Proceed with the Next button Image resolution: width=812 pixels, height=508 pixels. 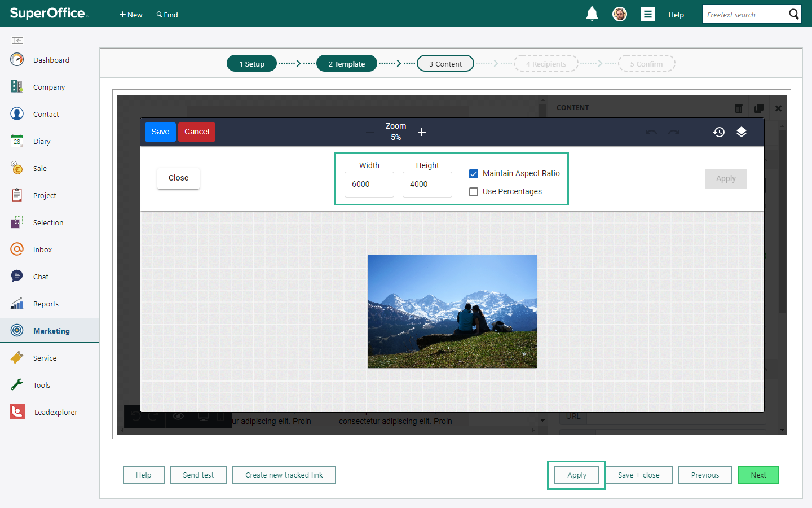(758, 475)
